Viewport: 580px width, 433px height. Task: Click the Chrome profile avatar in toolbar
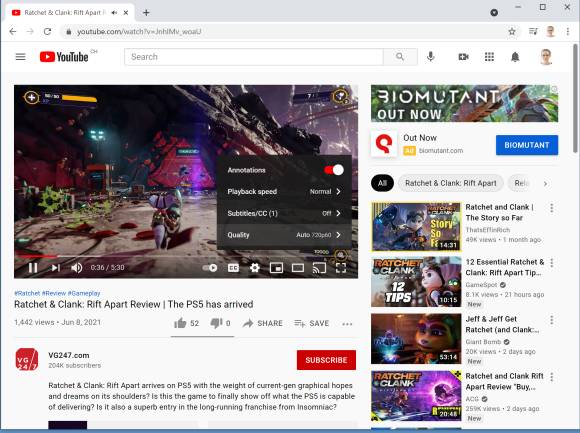[550, 31]
